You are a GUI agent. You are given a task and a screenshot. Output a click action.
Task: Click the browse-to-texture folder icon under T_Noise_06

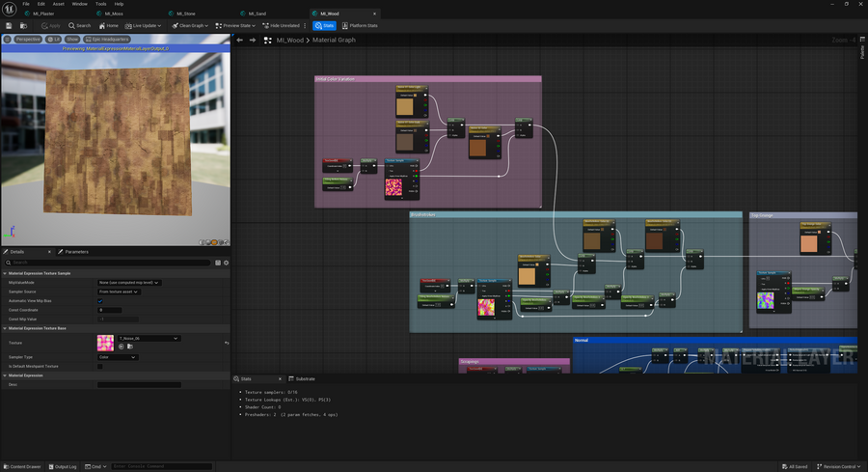(x=130, y=347)
